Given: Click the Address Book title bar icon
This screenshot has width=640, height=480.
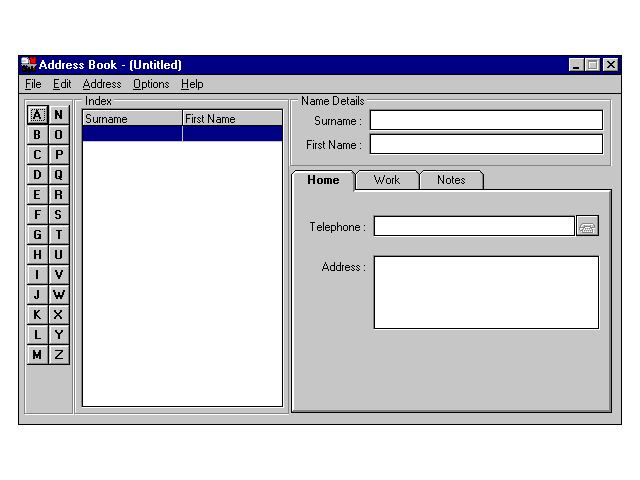Looking at the screenshot, I should [x=28, y=64].
